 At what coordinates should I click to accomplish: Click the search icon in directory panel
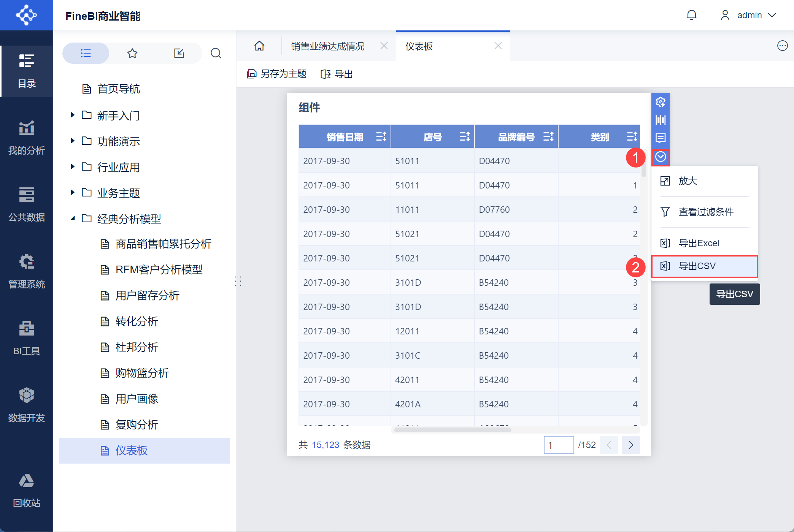click(216, 53)
